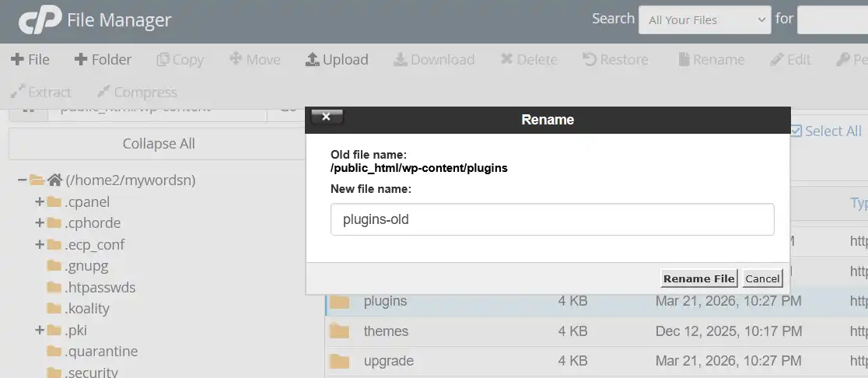Select the .security tree folder
The width and height of the screenshot is (868, 378).
pyautogui.click(x=91, y=372)
